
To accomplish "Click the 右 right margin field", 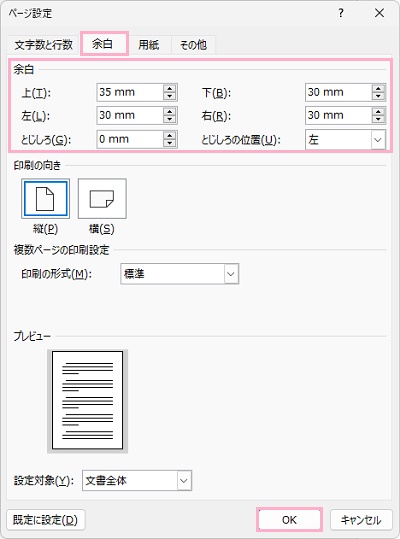I will pos(338,115).
